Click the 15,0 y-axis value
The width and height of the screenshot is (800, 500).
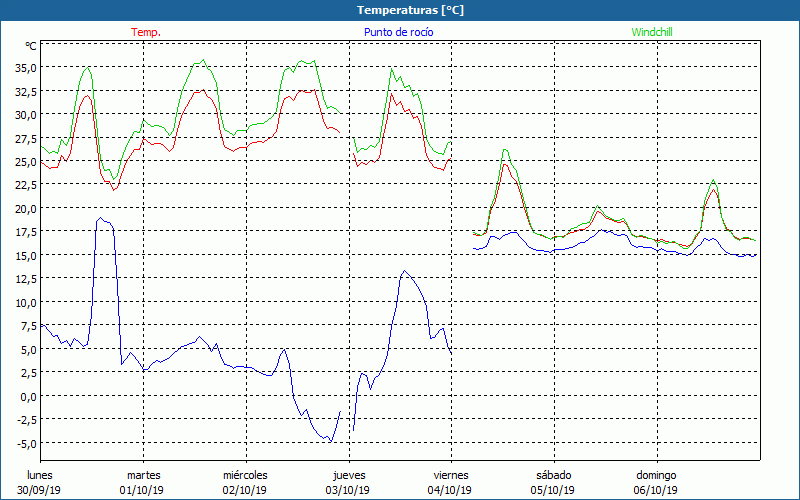[27, 255]
